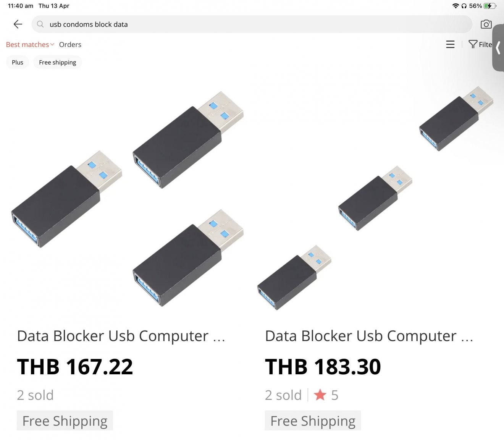Tap the back arrow icon
This screenshot has width=504, height=440.
18,24
